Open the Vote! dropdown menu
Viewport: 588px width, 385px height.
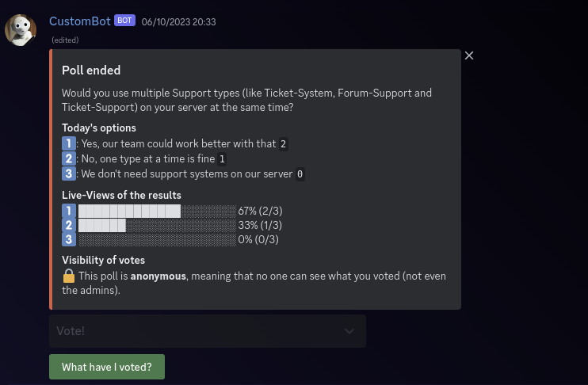pos(198,331)
